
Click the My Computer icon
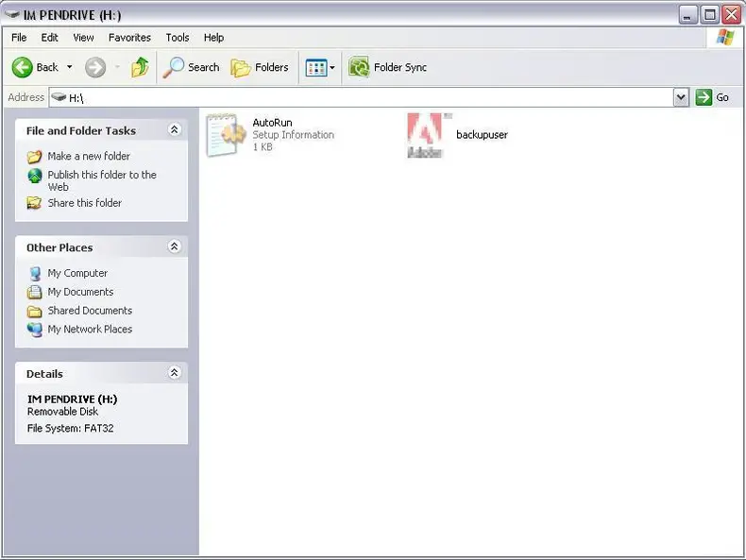pos(35,274)
